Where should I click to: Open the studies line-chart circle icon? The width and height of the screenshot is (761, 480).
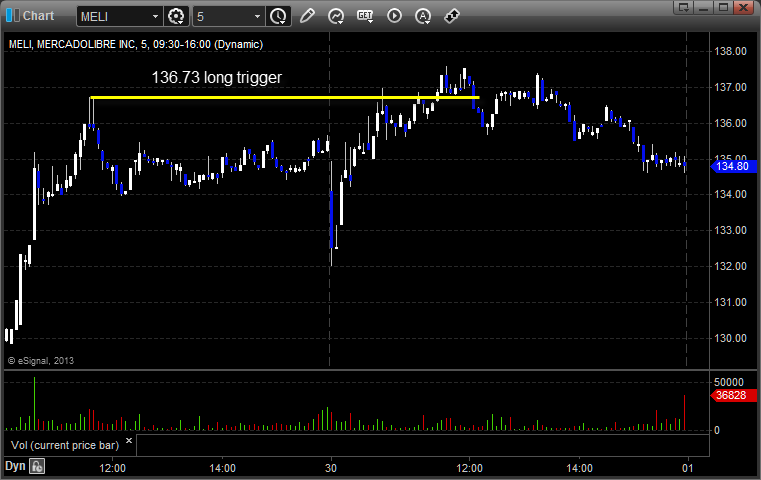pos(336,16)
